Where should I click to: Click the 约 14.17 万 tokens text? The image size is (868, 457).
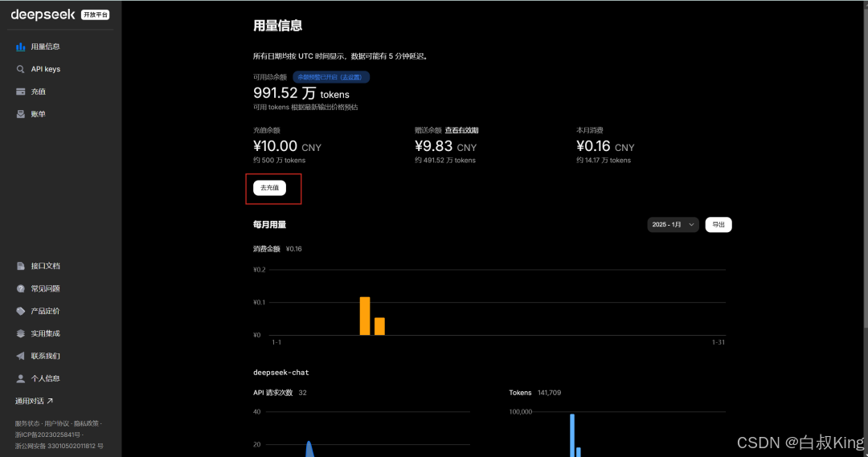(604, 161)
